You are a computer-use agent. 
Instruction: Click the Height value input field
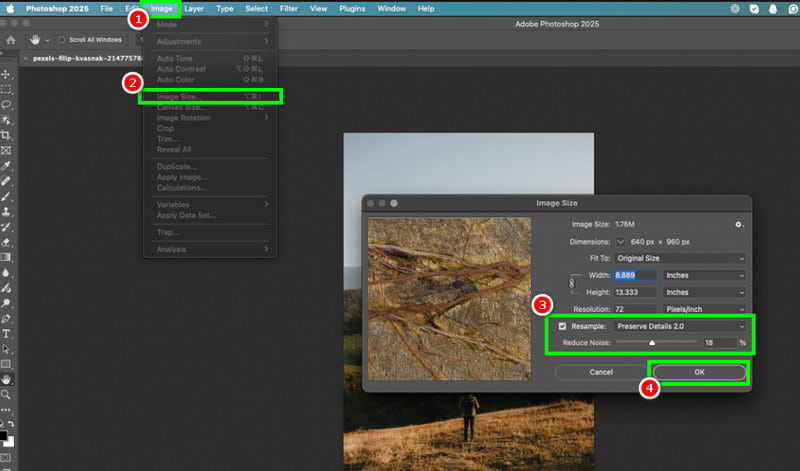coord(634,291)
